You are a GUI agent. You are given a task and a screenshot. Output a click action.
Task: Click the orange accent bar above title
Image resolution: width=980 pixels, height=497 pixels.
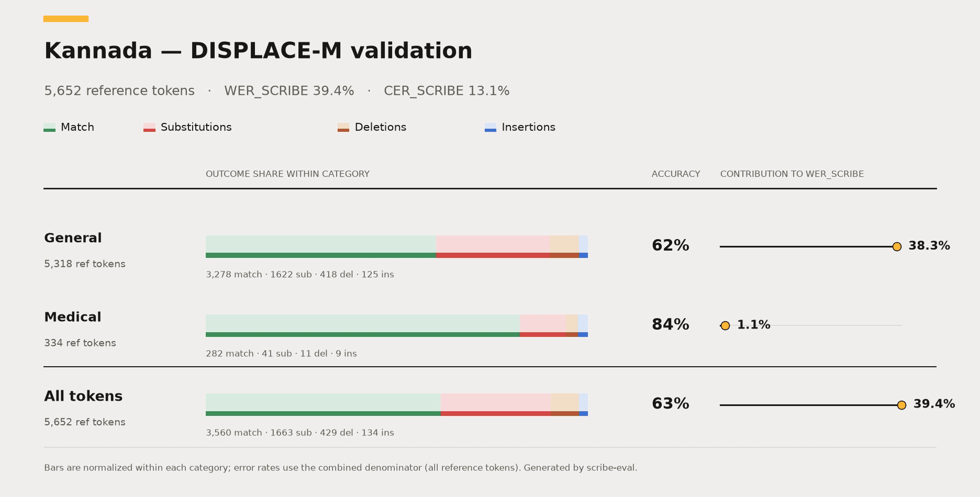pyautogui.click(x=66, y=19)
